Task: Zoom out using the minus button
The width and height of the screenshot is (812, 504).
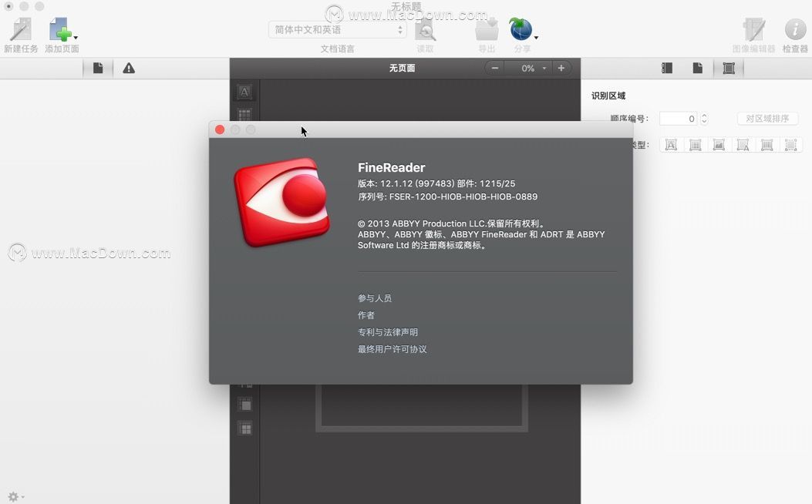Action: pos(495,68)
